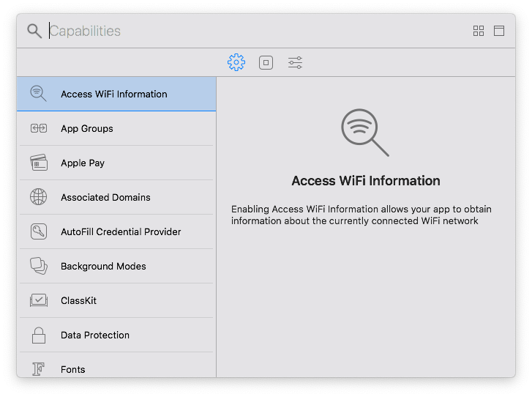Viewport: 532px width, 397px height.
Task: Toggle the detail pane window icon
Action: 499,31
